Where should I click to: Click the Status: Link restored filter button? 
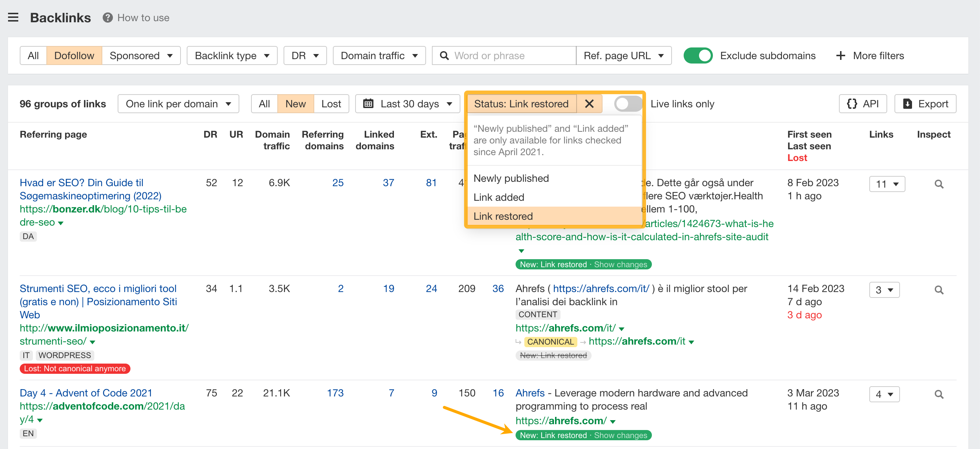click(521, 104)
